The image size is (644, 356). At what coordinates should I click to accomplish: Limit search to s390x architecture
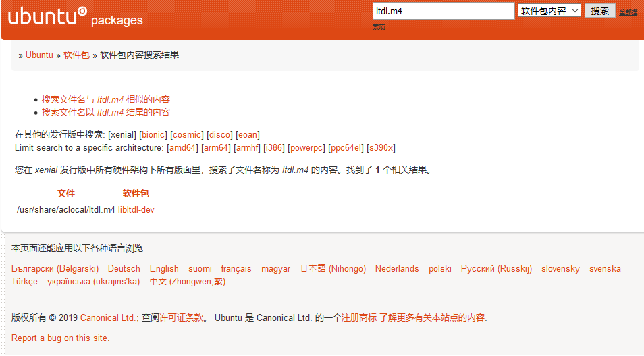coord(381,147)
